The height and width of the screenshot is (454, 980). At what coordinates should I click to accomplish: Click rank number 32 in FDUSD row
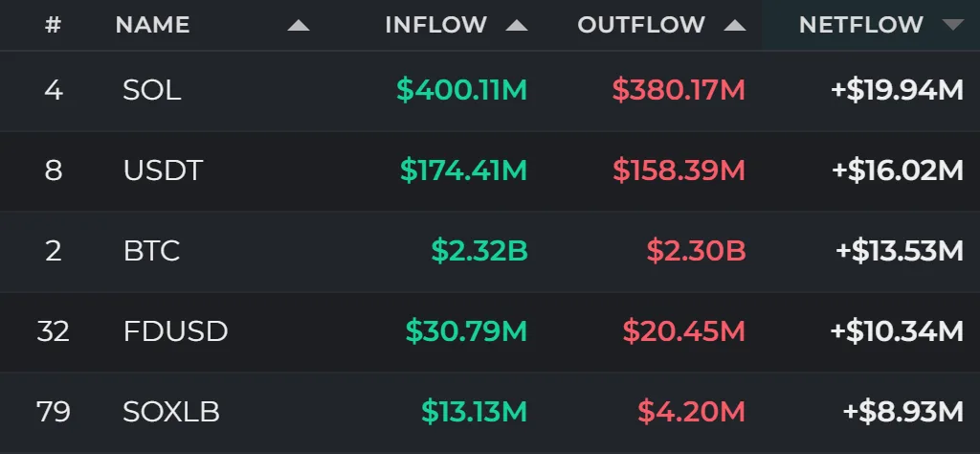(x=54, y=331)
